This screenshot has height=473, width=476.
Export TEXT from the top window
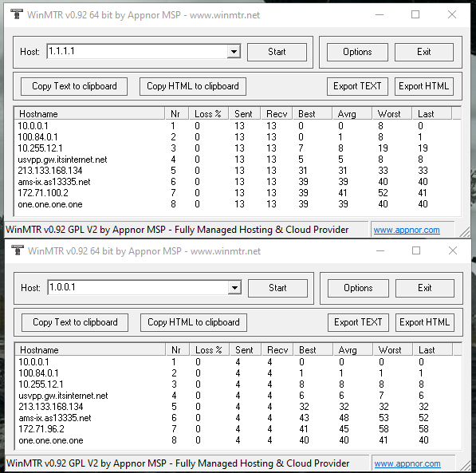tap(357, 86)
